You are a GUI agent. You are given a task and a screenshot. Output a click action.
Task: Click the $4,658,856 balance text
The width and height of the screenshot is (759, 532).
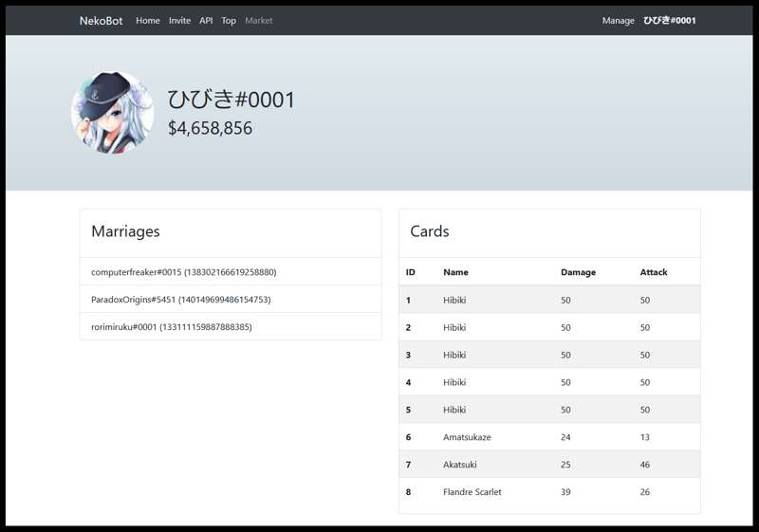point(210,128)
